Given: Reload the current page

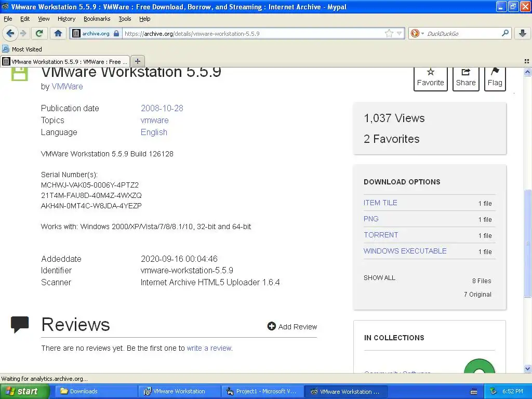Looking at the screenshot, I should pos(39,33).
